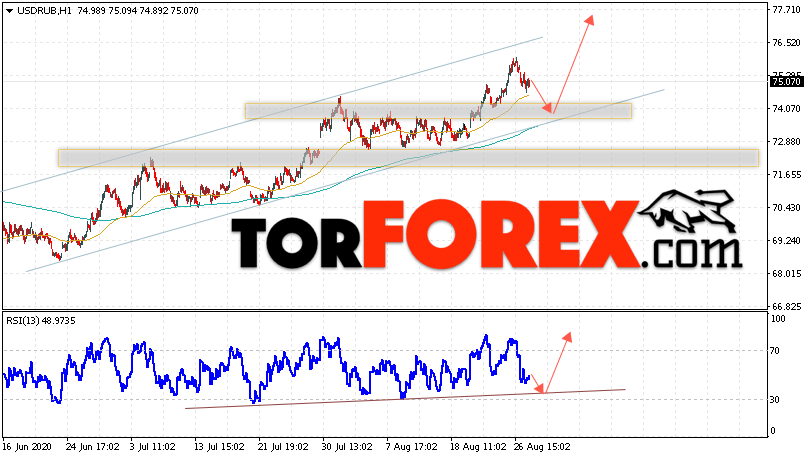The width and height of the screenshot is (808, 458).
Task: Select the lower gray support zone rectangle
Action: 409,158
